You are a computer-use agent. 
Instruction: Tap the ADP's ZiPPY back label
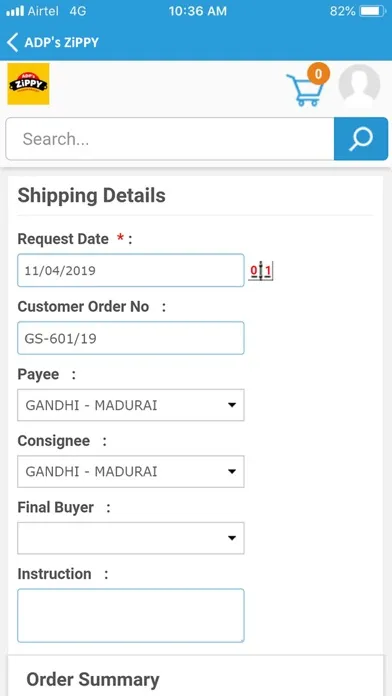point(62,43)
